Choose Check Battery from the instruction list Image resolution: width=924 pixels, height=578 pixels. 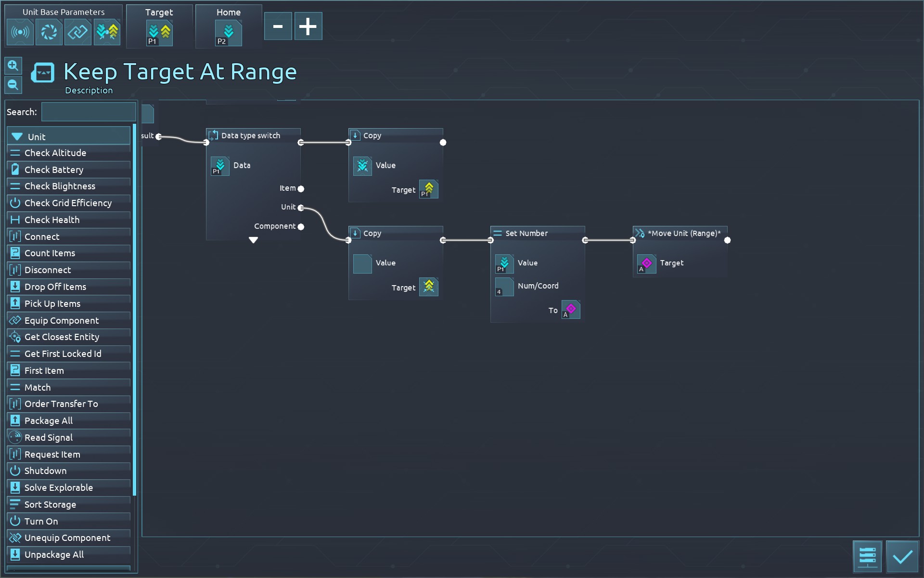pyautogui.click(x=54, y=170)
